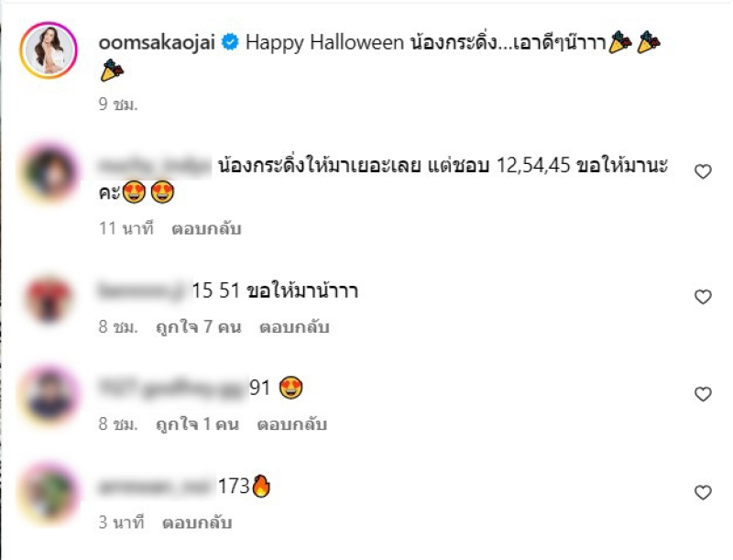The height and width of the screenshot is (560, 733).
Task: Open the verified badge next to oomsakaojai
Action: coord(230,42)
